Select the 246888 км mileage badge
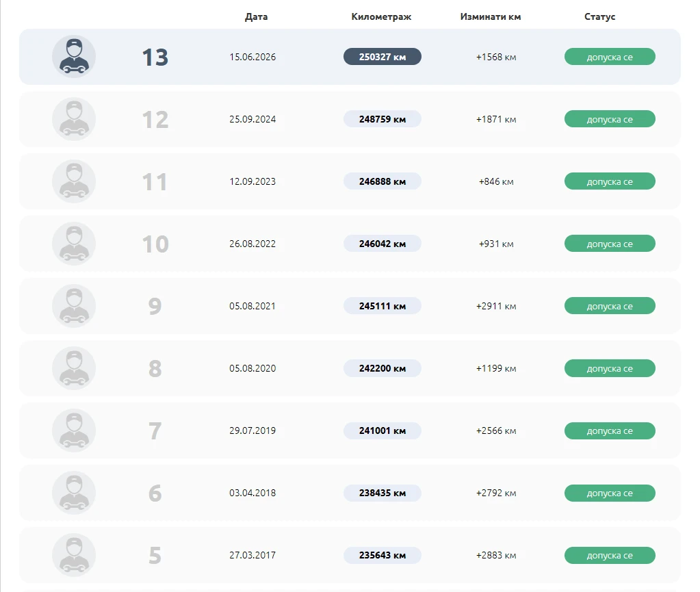Viewport: 700px width, 592px height. pyautogui.click(x=382, y=181)
